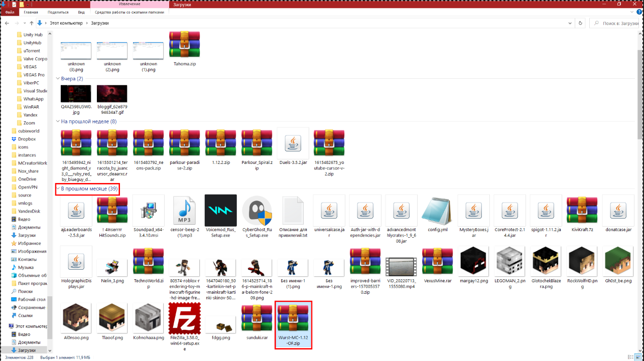Select the bloggif GIF thumbnail

[x=112, y=94]
